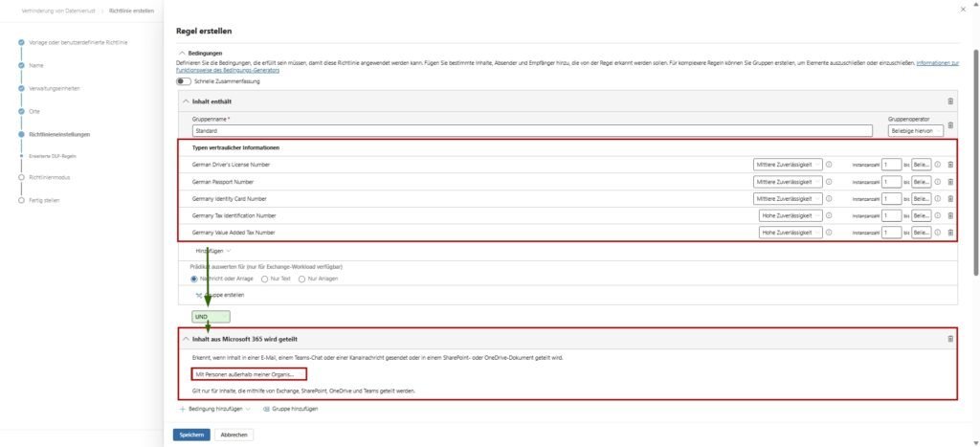Select the 'Nur Text' radio button
Screen dimensions: 980x447
tap(265, 279)
